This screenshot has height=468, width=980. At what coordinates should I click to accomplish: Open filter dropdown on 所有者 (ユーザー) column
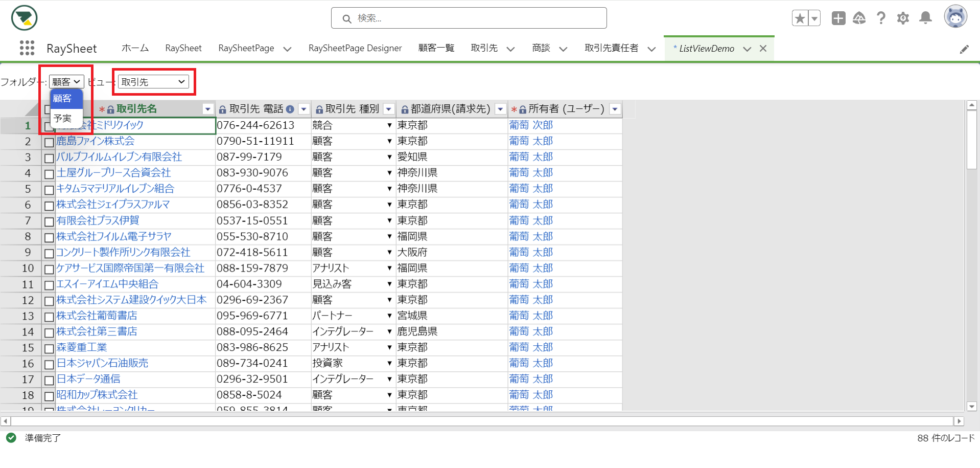tap(615, 109)
